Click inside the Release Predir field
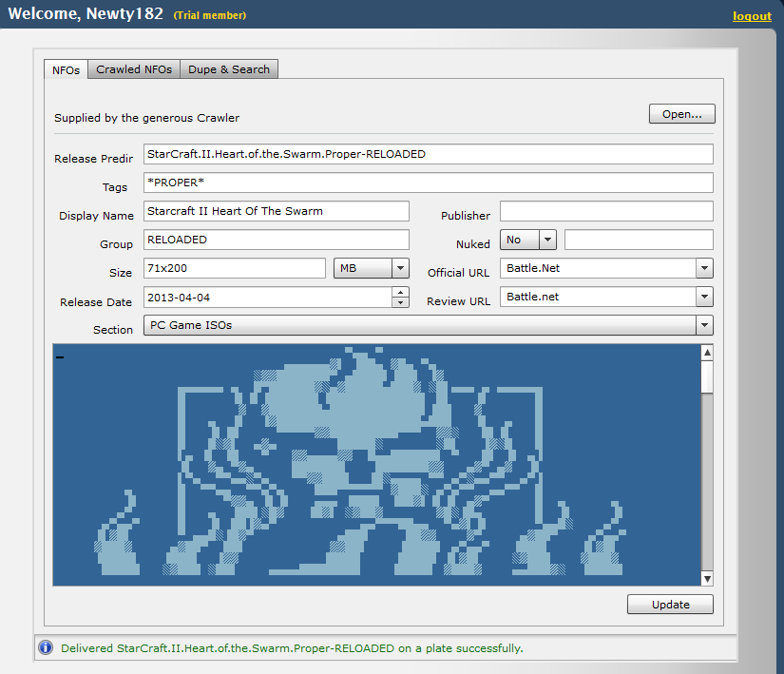Image resolution: width=784 pixels, height=674 pixels. coord(428,154)
